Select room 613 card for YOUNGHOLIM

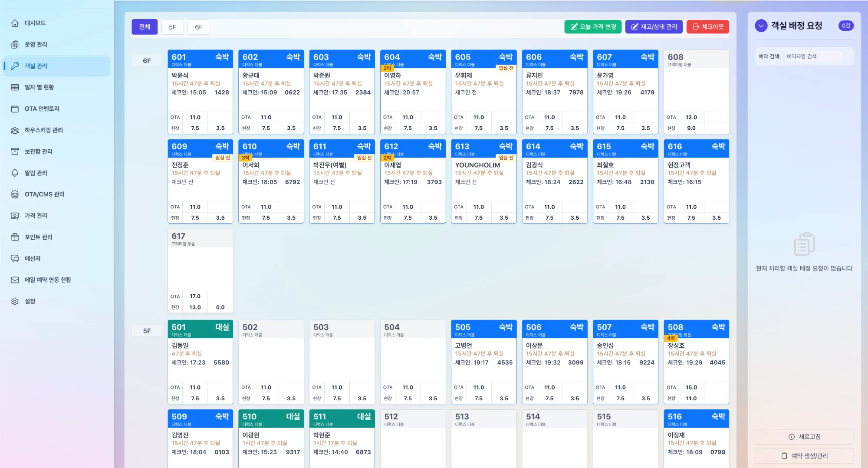483,181
